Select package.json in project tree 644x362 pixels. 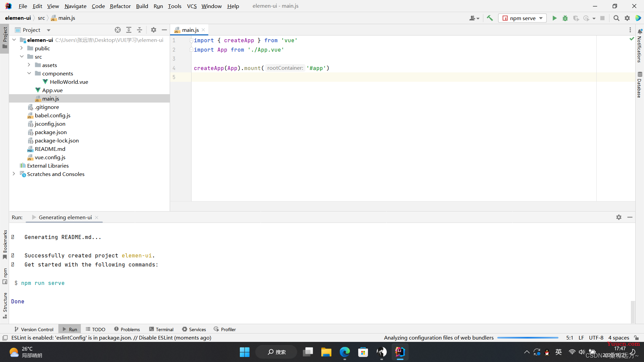pos(51,132)
